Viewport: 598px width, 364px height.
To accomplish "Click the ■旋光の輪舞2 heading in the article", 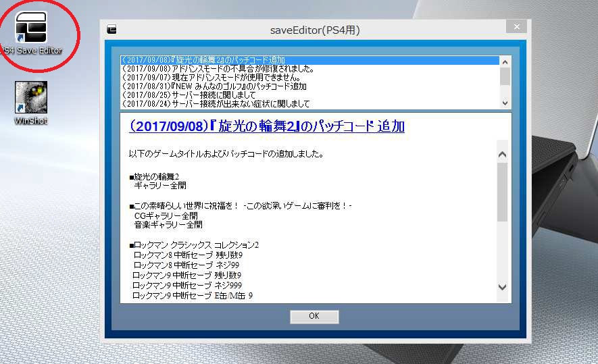I will (x=154, y=176).
